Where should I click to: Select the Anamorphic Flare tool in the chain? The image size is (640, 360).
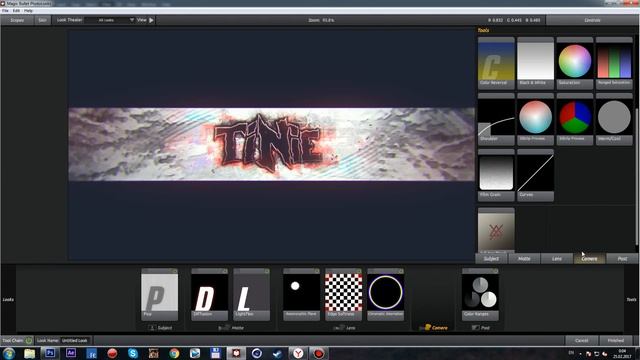[x=301, y=295]
